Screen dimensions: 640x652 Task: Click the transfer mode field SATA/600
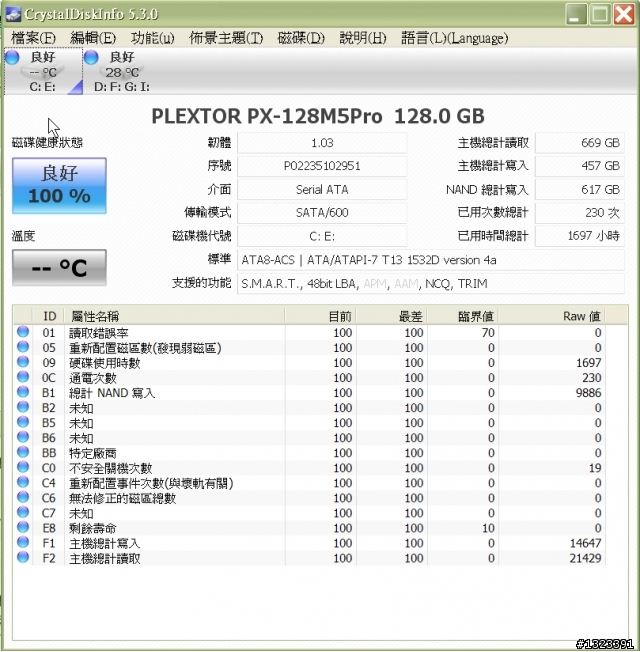point(322,213)
